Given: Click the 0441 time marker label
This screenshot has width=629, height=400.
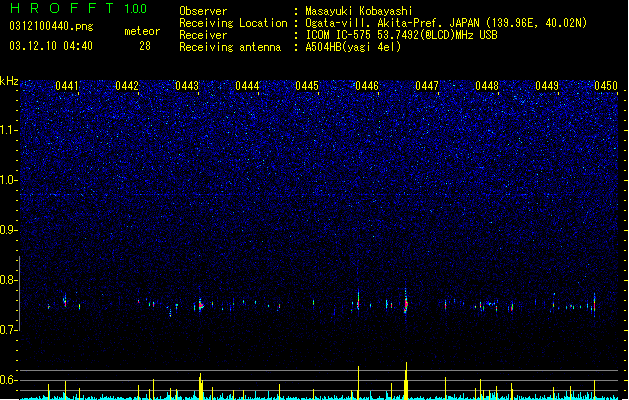Looking at the screenshot, I should (x=67, y=86).
